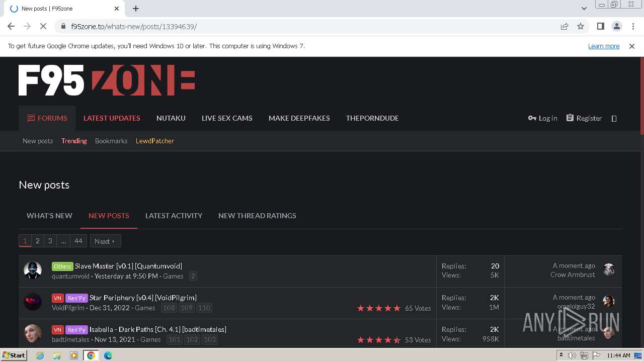Screen dimensions: 644x362
Task: Click the Others prefix label
Action: point(62,266)
